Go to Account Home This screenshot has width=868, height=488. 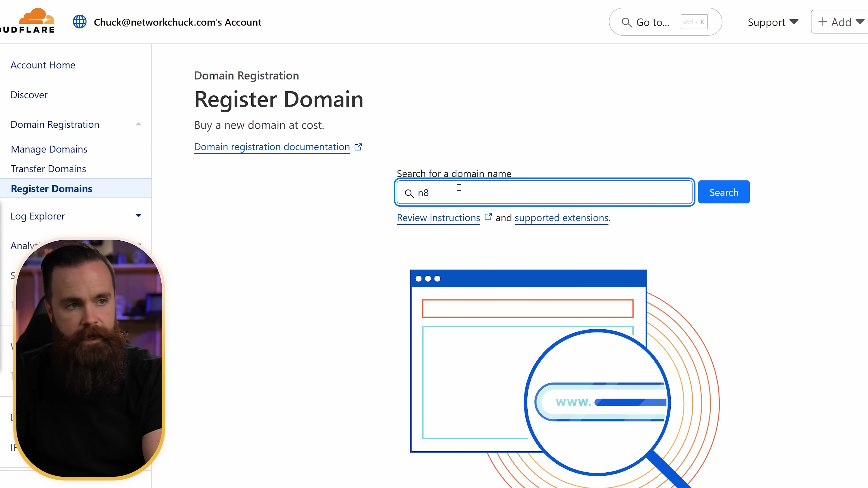click(x=43, y=65)
